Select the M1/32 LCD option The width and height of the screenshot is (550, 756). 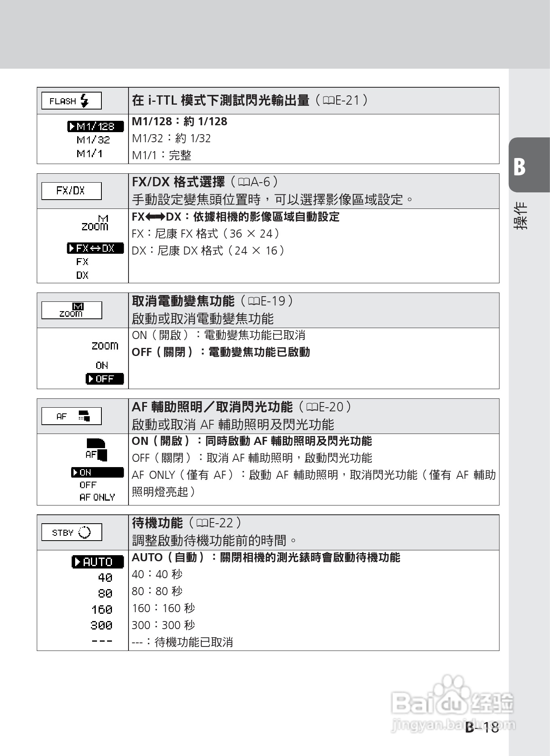(93, 140)
